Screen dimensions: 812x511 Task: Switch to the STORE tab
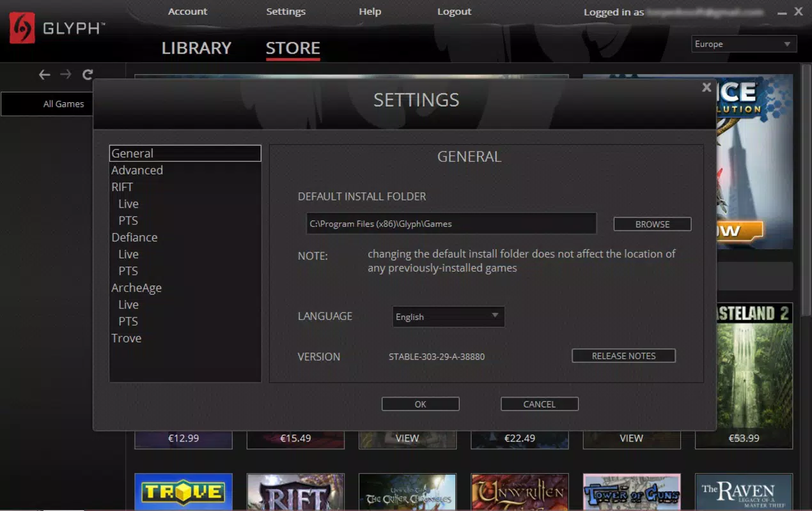293,48
